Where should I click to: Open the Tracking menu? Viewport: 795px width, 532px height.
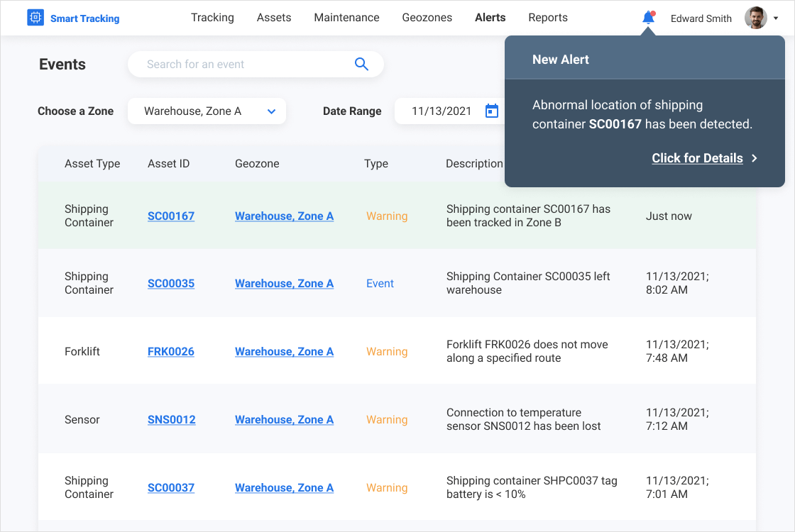212,18
